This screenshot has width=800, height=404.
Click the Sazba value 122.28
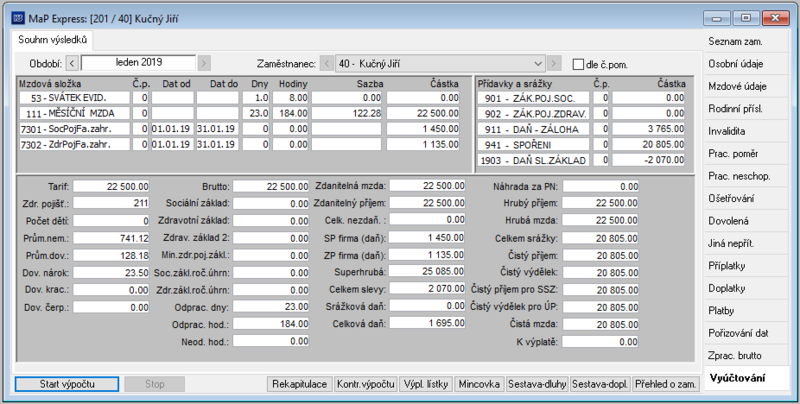click(346, 113)
